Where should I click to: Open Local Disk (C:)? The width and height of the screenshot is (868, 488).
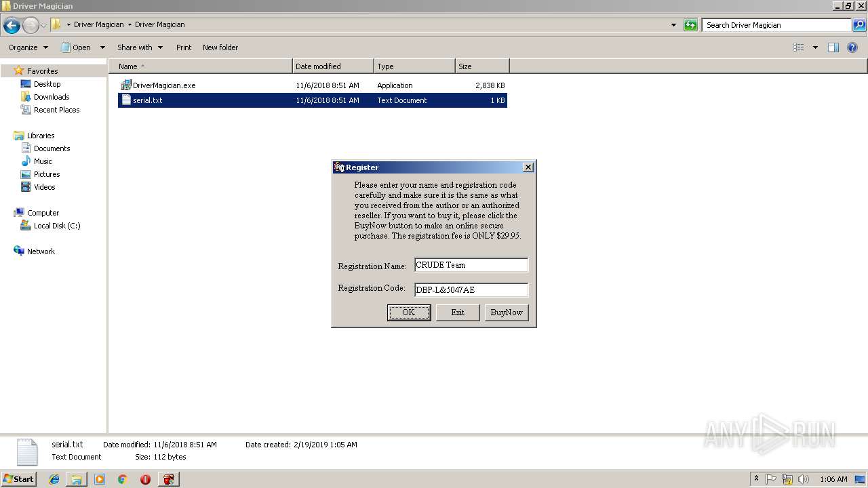pyautogui.click(x=57, y=226)
